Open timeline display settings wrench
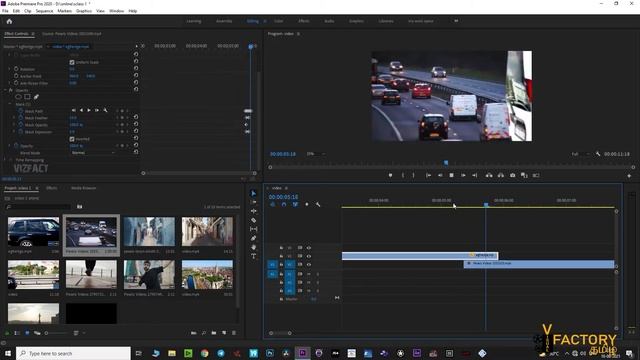This screenshot has width=640, height=360. [318, 204]
